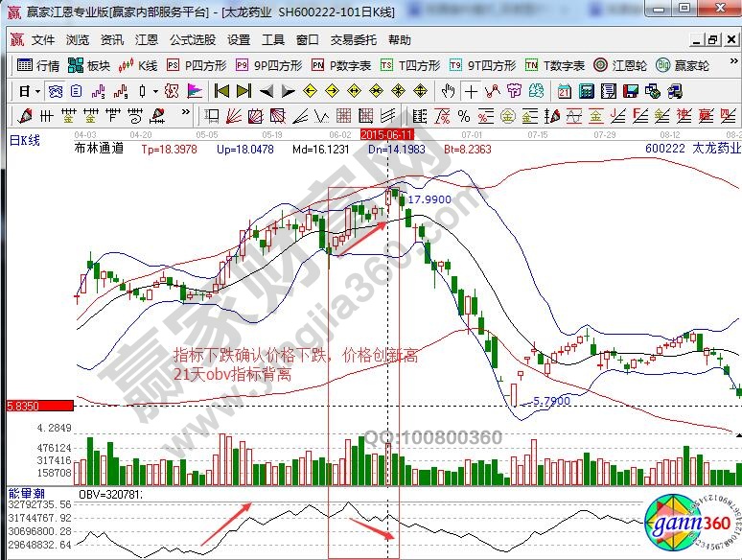Click the circled 金 golden ratio icon
Screen dimensions: 742x560
508,115
